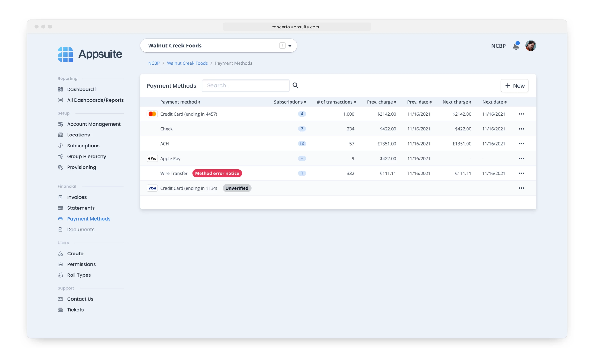Click the Mastercard icon on card 4457
The width and height of the screenshot is (594, 364).
coord(152,114)
